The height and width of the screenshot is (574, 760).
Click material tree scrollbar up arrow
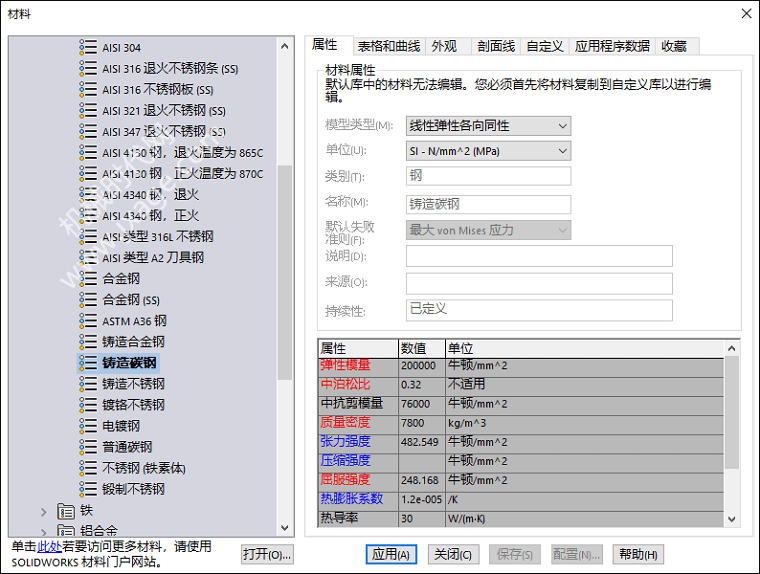(x=285, y=46)
